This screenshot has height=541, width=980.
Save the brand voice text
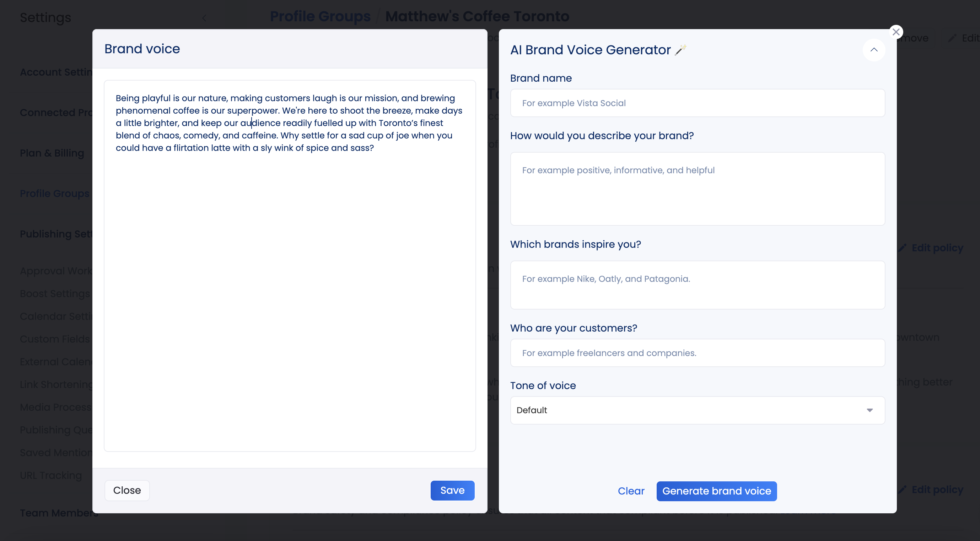click(x=452, y=491)
